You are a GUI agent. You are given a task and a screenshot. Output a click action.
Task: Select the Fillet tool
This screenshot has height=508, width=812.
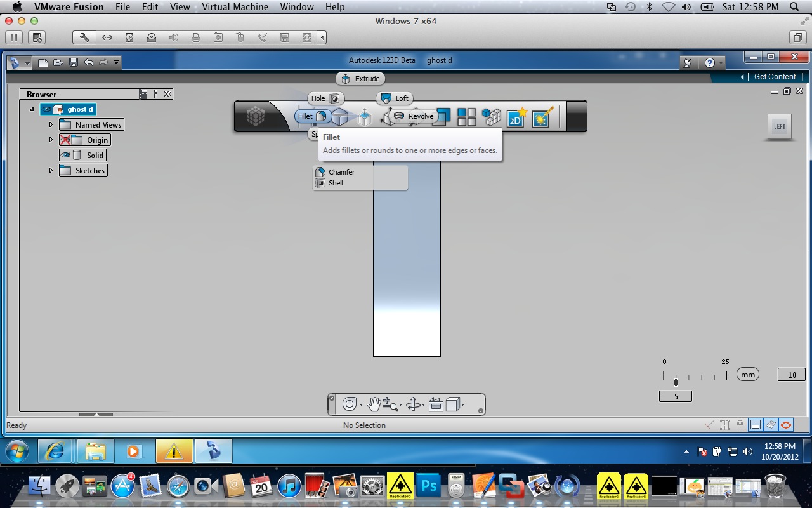[313, 116]
